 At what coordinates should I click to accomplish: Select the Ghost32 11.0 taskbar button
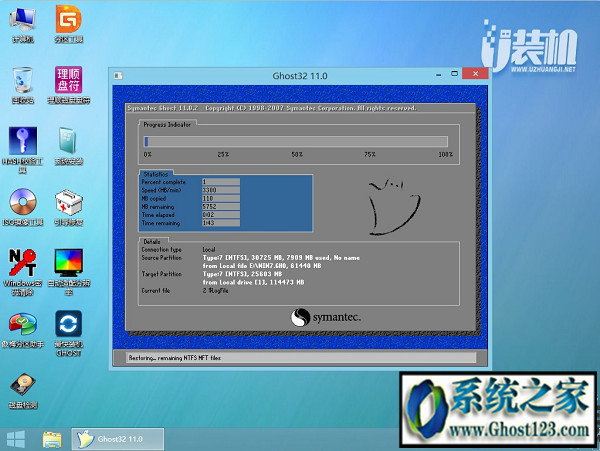[118, 439]
